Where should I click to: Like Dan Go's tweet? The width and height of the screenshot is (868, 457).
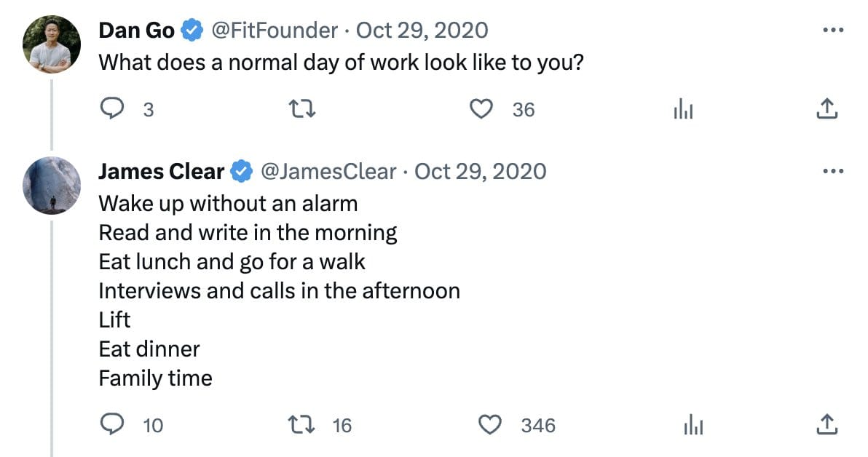point(479,109)
